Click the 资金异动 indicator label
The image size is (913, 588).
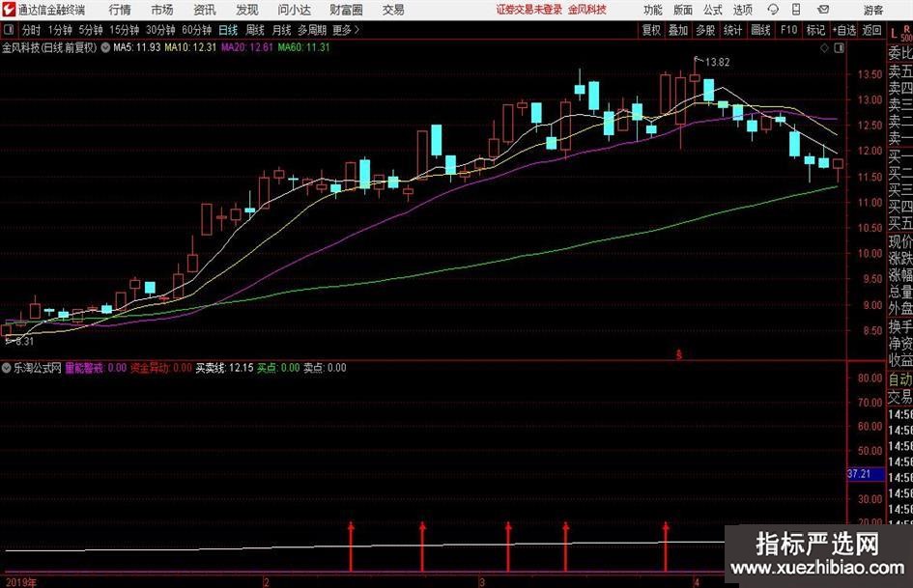coord(150,368)
